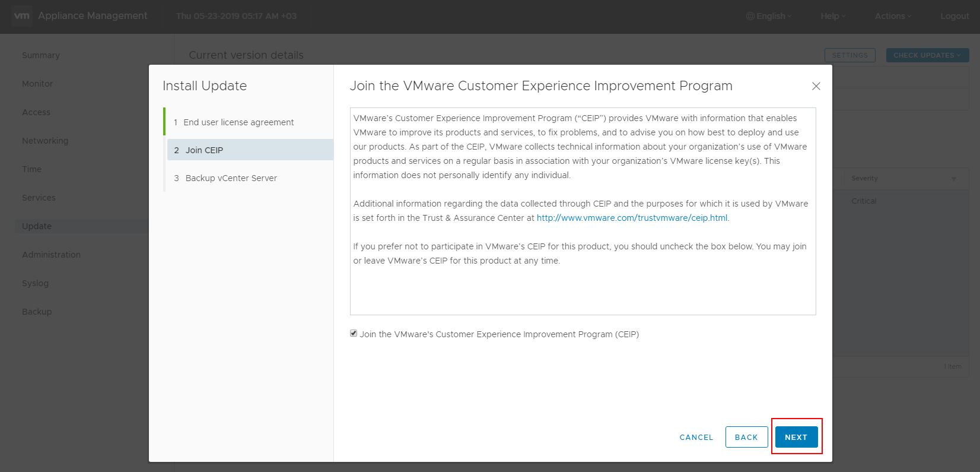
Task: Navigate to Networking in the sidebar
Action: point(45,141)
